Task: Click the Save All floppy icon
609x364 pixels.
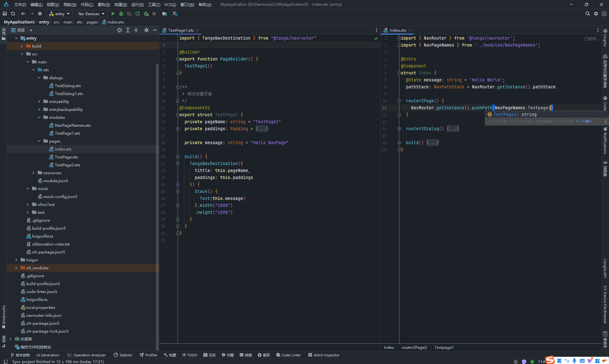Action: point(5,14)
